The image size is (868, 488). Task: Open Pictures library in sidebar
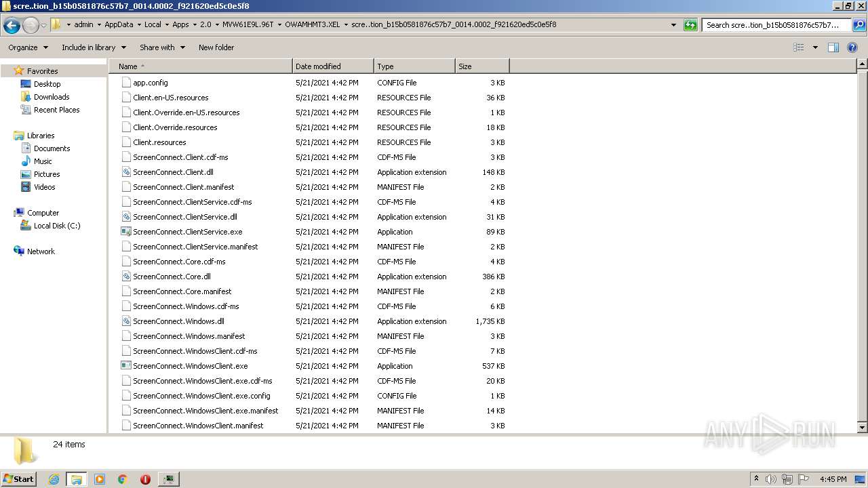click(47, 174)
